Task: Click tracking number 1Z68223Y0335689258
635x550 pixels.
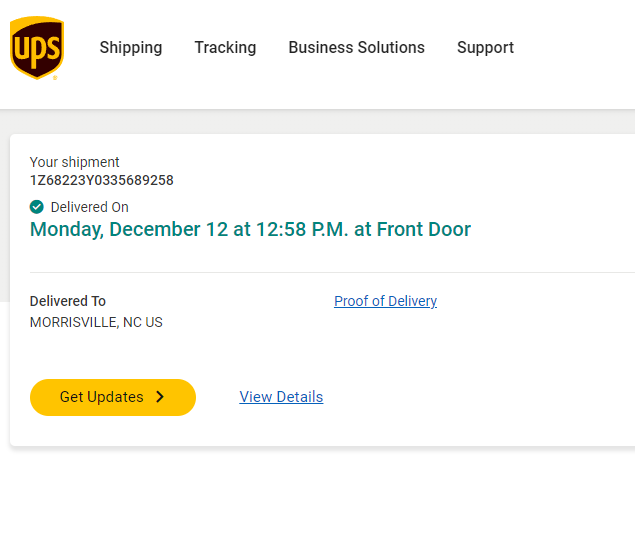Action: pyautogui.click(x=102, y=181)
